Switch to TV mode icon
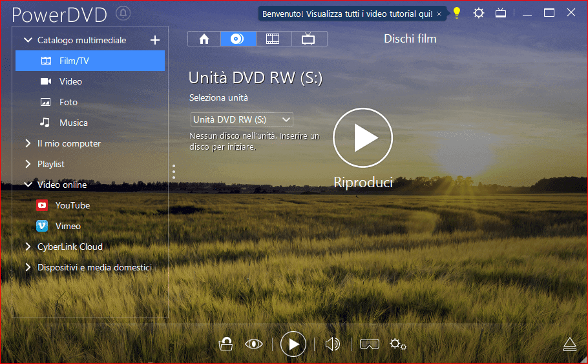This screenshot has width=588, height=364. point(500,13)
